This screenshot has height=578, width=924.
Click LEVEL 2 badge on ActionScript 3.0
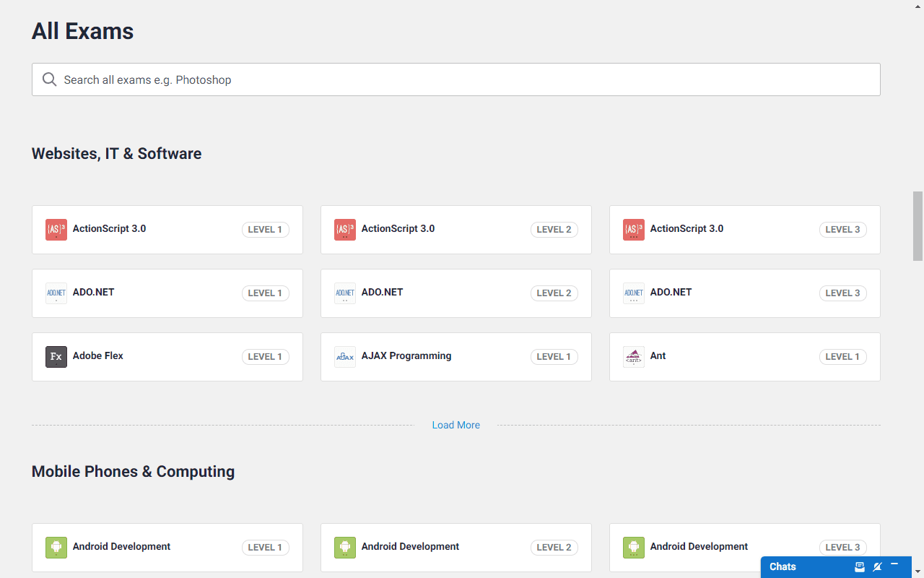(554, 230)
